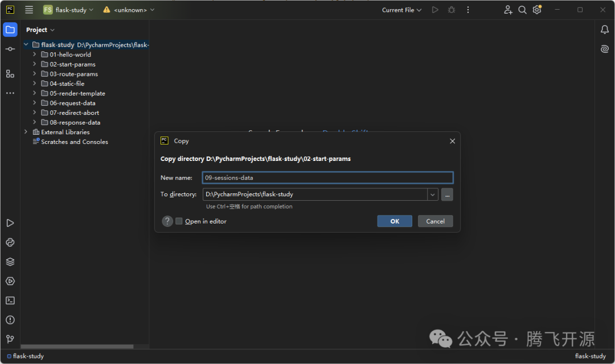Screen dimensions: 615x364
Task: Open Search Everywhere magnifier
Action: pos(522,10)
